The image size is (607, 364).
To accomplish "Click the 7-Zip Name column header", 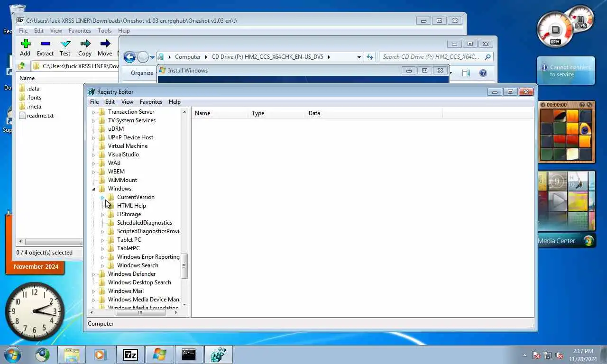I will click(x=50, y=78).
